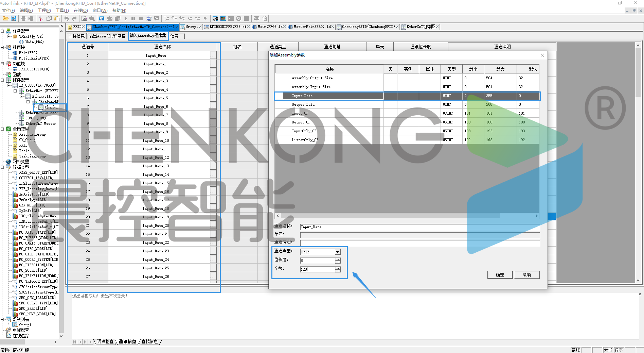Decrease the 个数 spinner value
644x353 pixels.
[338, 271]
